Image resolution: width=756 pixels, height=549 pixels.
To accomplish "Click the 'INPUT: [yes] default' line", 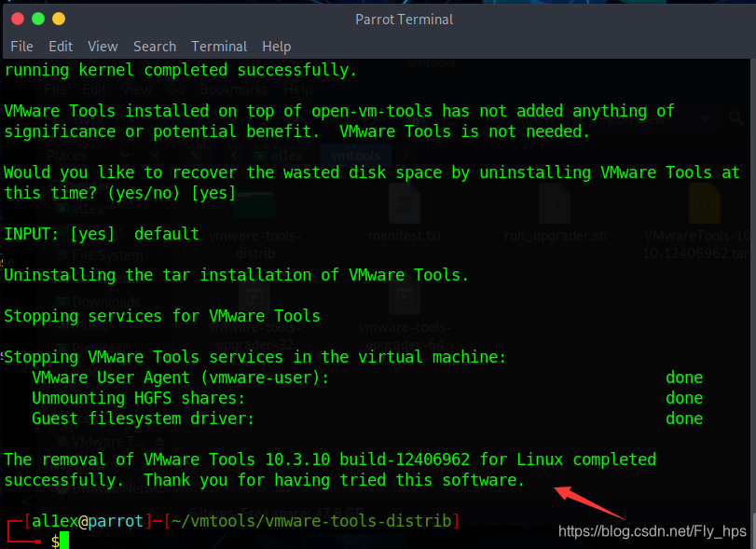I will 102,234.
